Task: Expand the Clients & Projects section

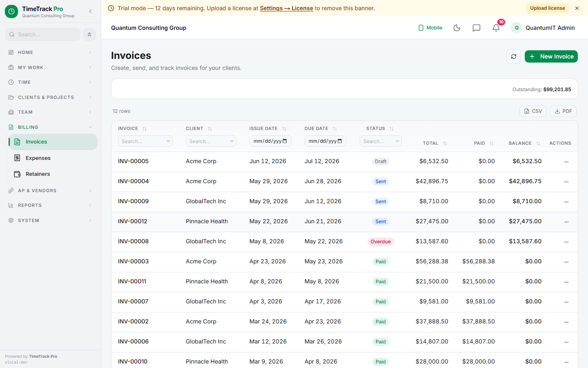Action: pyautogui.click(x=50, y=97)
